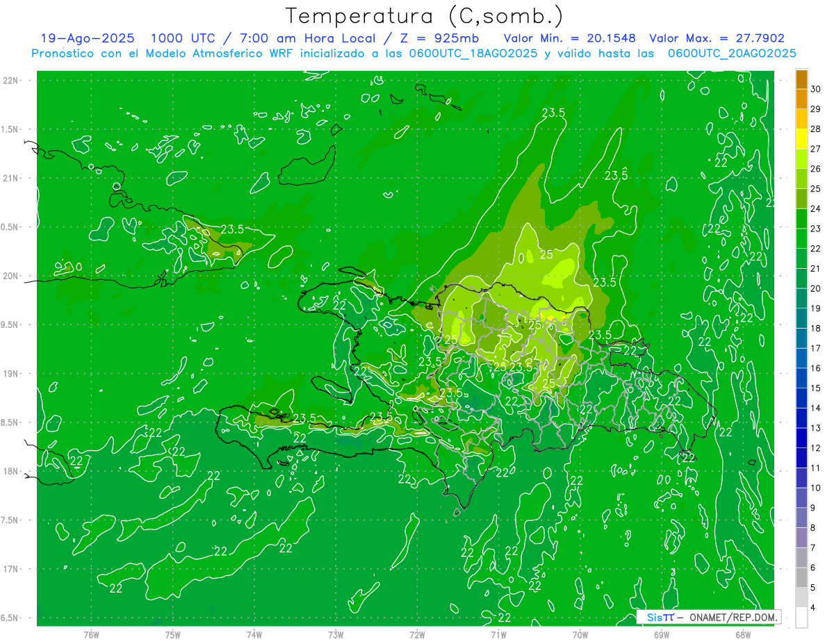Click the 'Valor Min. = 20.1548' readout

(569, 39)
